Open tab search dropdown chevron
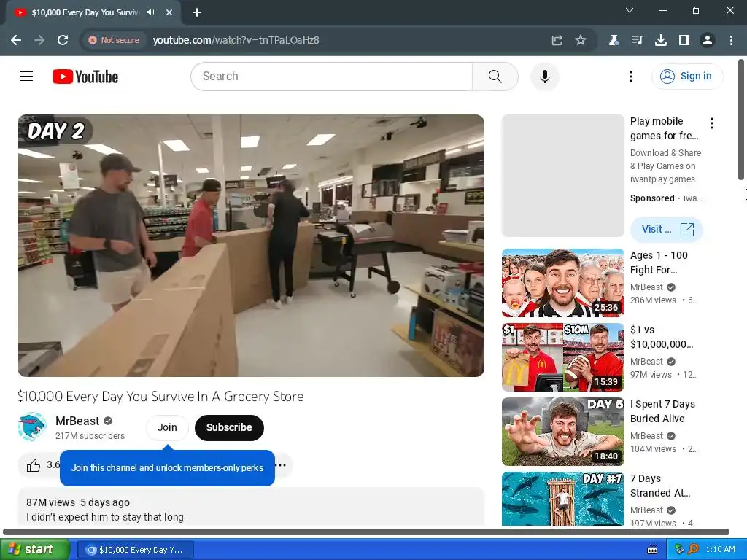747x560 pixels. [630, 10]
